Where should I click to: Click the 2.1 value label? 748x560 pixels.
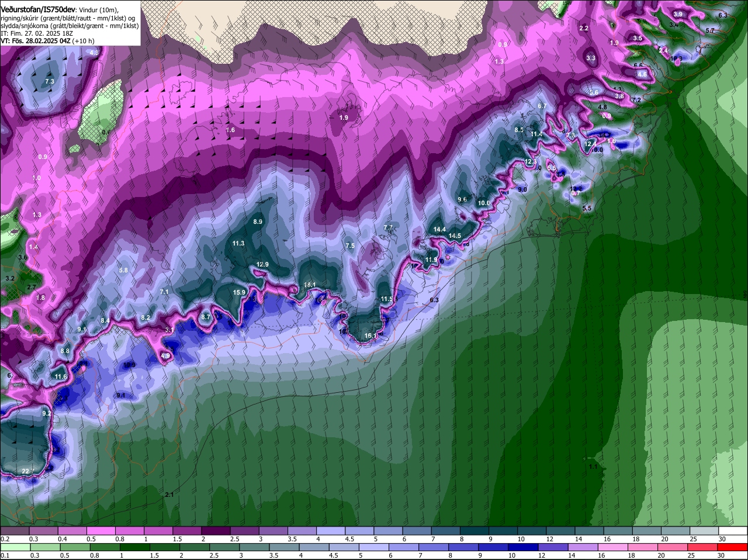click(169, 495)
